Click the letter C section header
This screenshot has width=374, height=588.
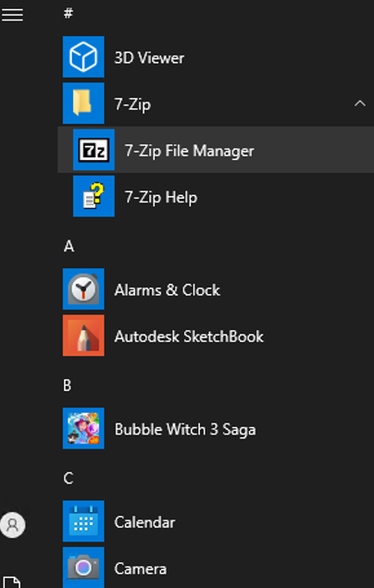(69, 479)
